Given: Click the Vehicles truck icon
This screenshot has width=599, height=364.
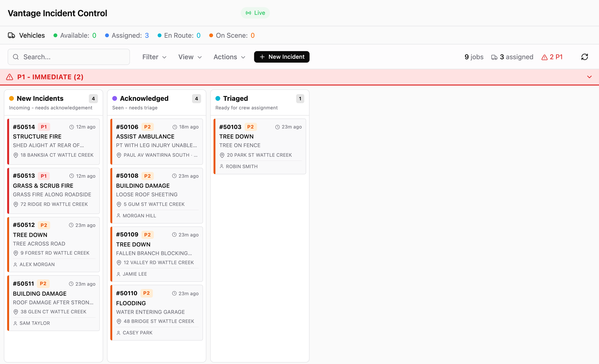Looking at the screenshot, I should [x=11, y=36].
